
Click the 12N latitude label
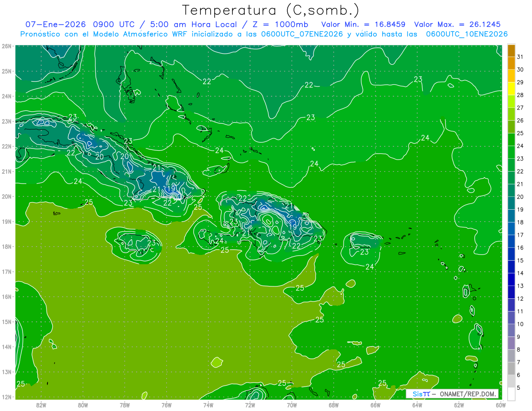[x=6, y=397]
